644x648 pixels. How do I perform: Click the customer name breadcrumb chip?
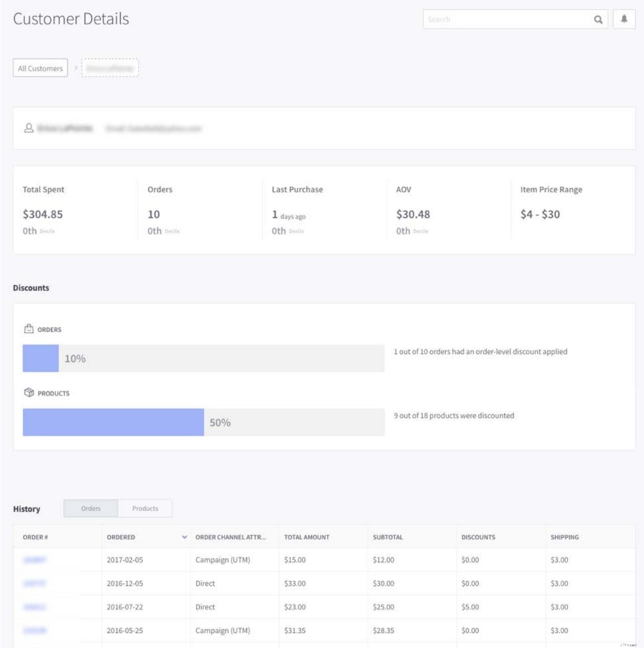(110, 67)
